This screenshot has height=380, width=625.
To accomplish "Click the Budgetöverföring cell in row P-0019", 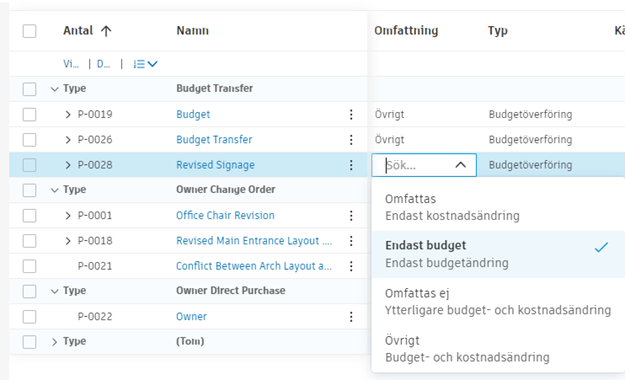I will (x=531, y=114).
